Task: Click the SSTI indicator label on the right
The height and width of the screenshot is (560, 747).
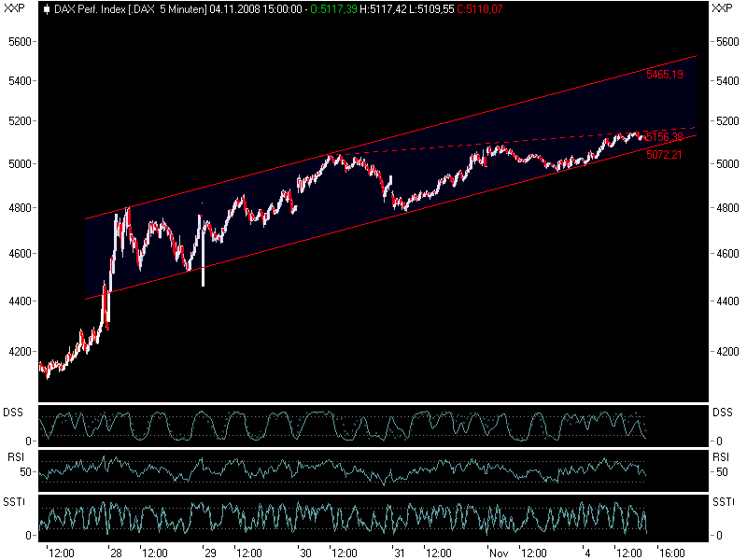Action: [x=724, y=502]
